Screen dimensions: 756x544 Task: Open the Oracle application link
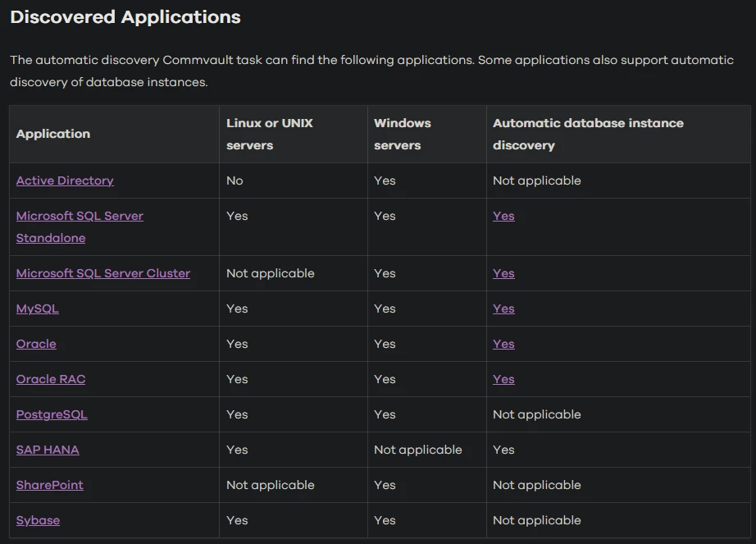pos(36,344)
